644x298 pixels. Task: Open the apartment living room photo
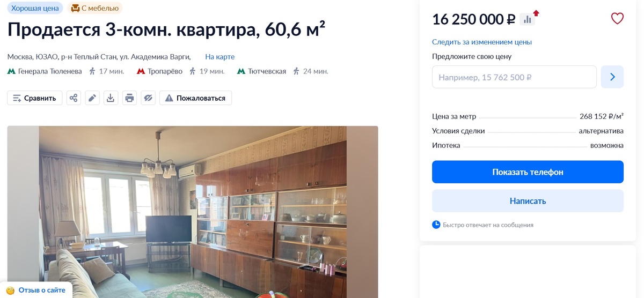[193, 212]
